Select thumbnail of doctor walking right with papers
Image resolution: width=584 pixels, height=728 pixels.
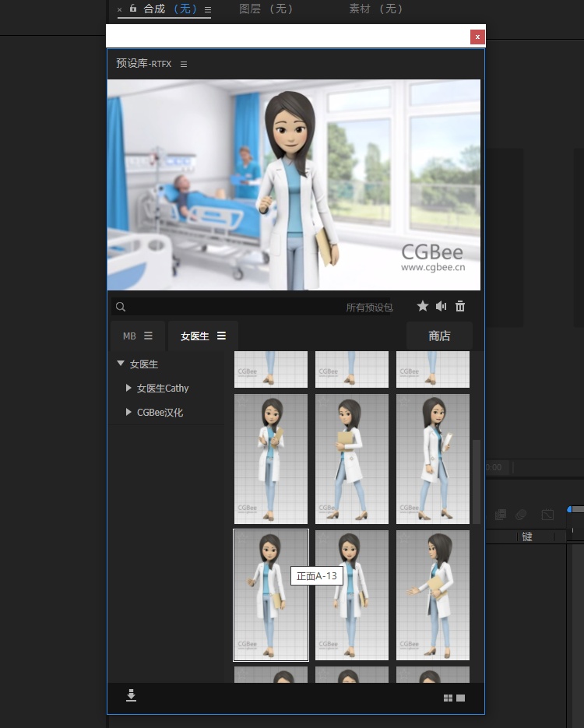433,459
